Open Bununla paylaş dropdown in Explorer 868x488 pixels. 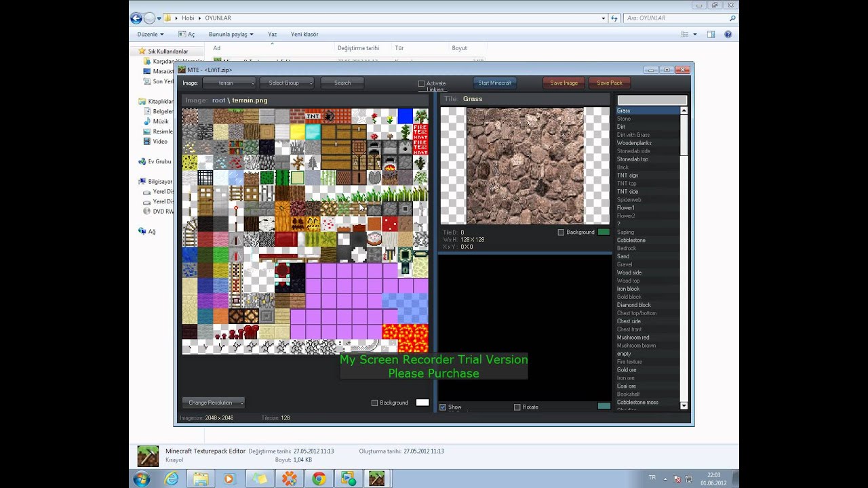pos(231,34)
